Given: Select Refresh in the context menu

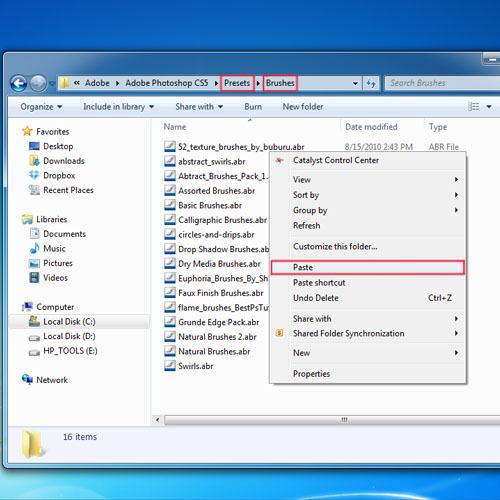Looking at the screenshot, I should (367, 226).
